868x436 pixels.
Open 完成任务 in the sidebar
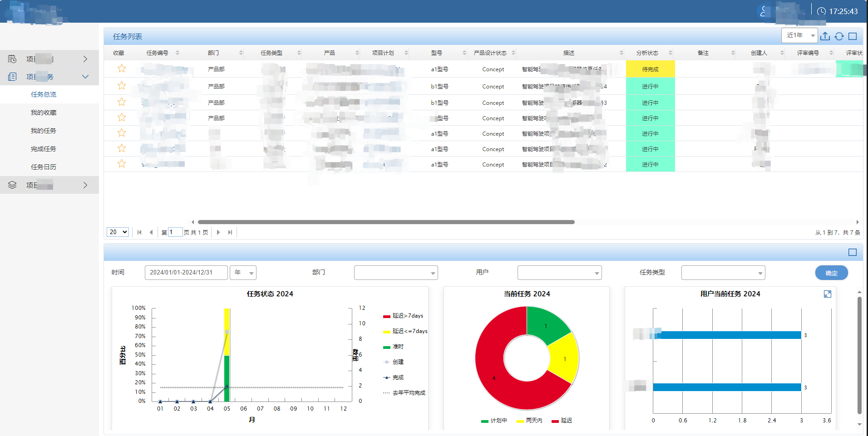click(44, 149)
